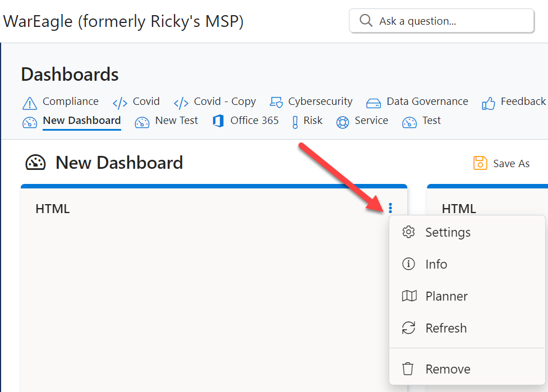Click the Risk thermometer icon

click(295, 123)
